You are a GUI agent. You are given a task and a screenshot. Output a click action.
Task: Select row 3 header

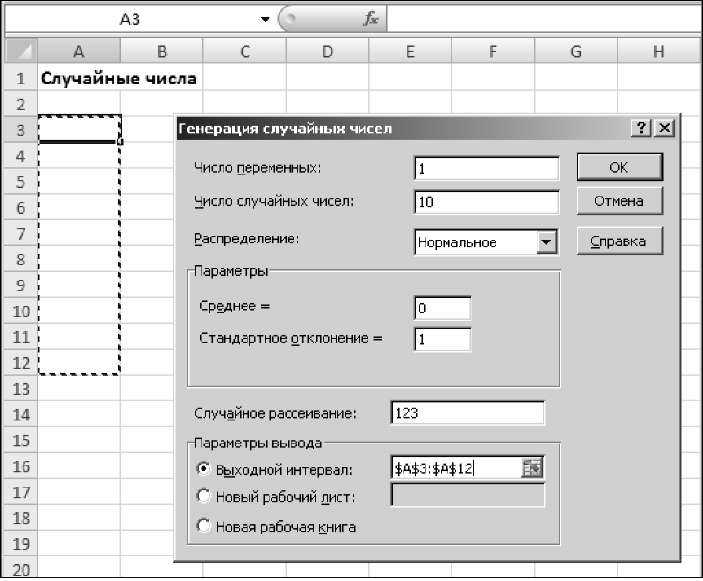21,130
